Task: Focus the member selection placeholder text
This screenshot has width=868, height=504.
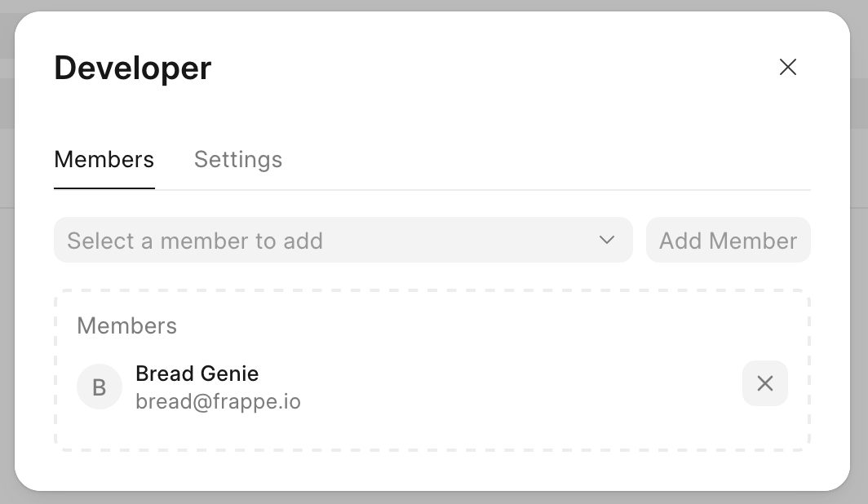Action: click(x=195, y=241)
